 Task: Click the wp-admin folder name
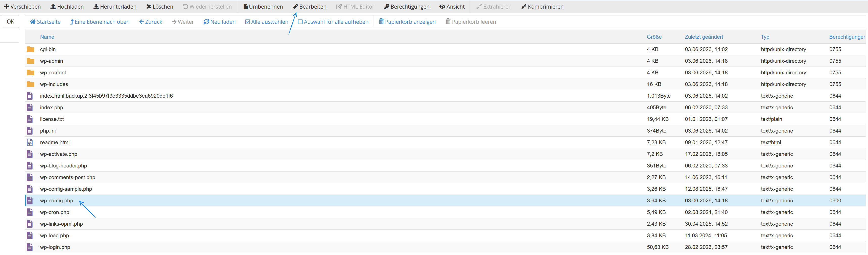tap(51, 61)
